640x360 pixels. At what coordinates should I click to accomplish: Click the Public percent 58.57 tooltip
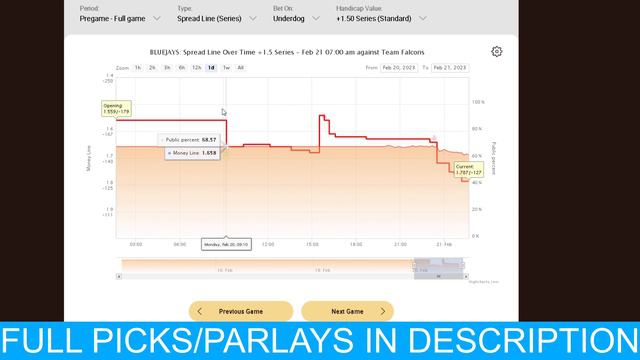pyautogui.click(x=189, y=140)
